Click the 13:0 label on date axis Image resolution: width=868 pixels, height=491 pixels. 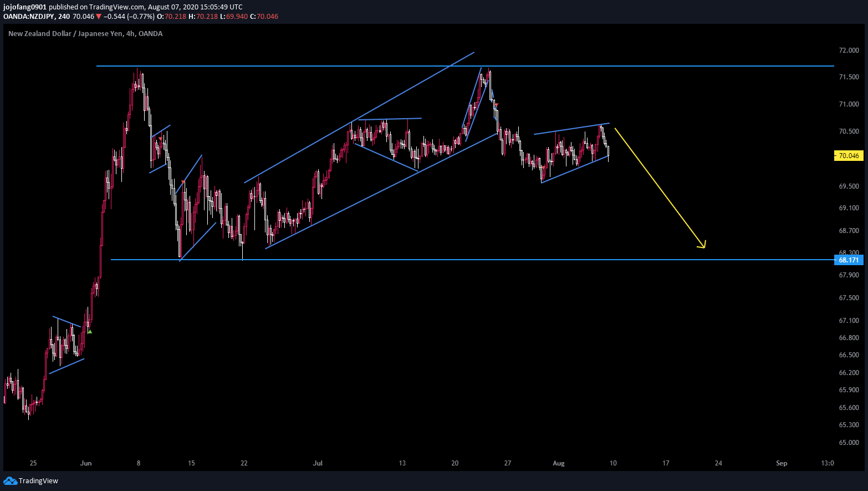pos(827,463)
